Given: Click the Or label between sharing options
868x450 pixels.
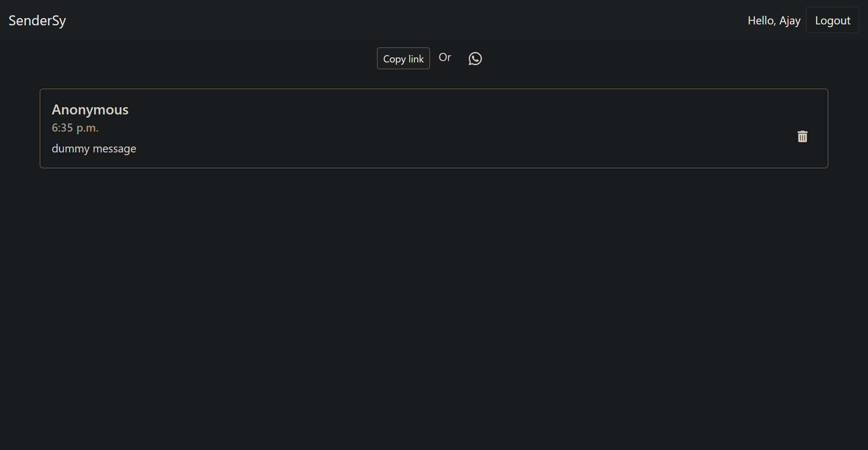Looking at the screenshot, I should 445,57.
